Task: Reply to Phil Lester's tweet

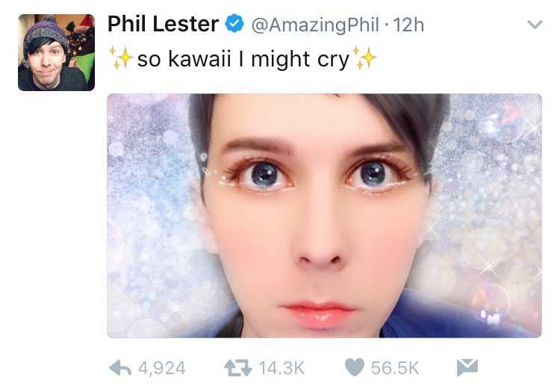Action: pos(120,367)
